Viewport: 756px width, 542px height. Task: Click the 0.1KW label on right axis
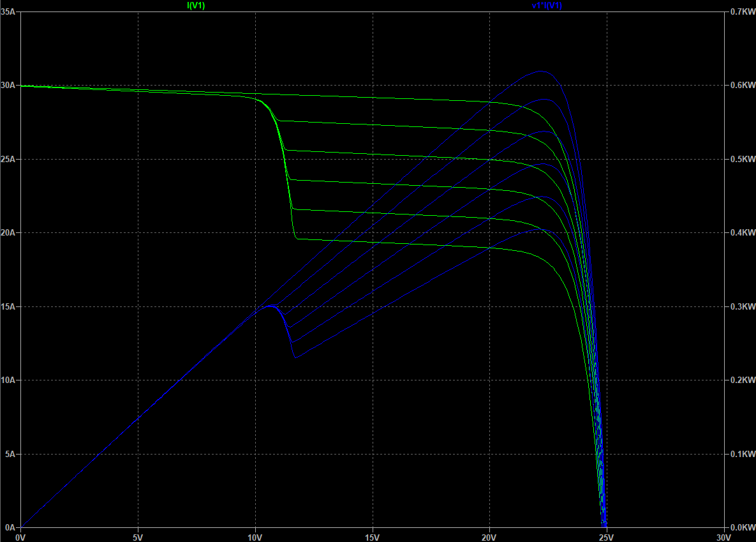741,455
